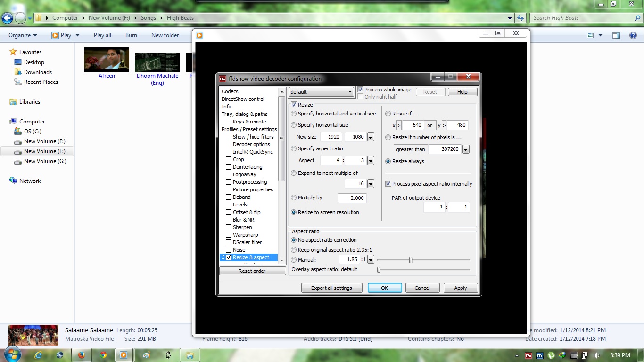Launch Google Chrome from the taskbar
644x362 pixels.
pos(103,355)
